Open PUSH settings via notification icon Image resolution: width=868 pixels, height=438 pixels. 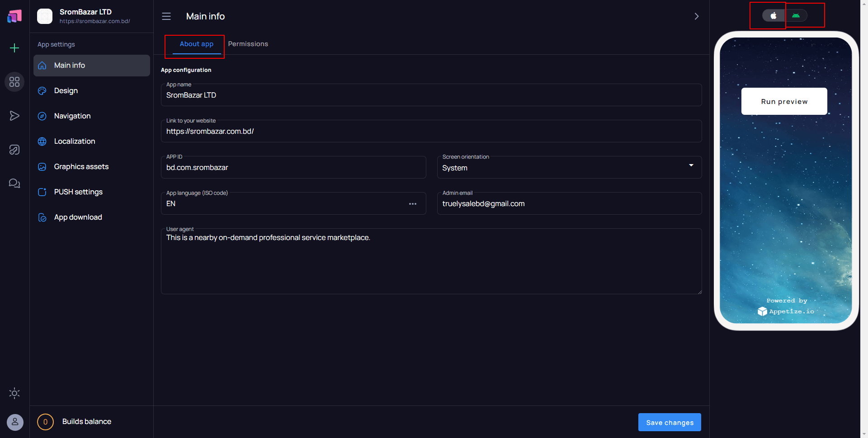tap(42, 192)
